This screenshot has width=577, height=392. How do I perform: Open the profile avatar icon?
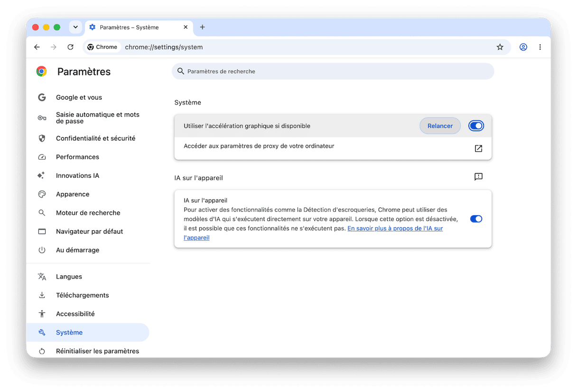coord(523,47)
